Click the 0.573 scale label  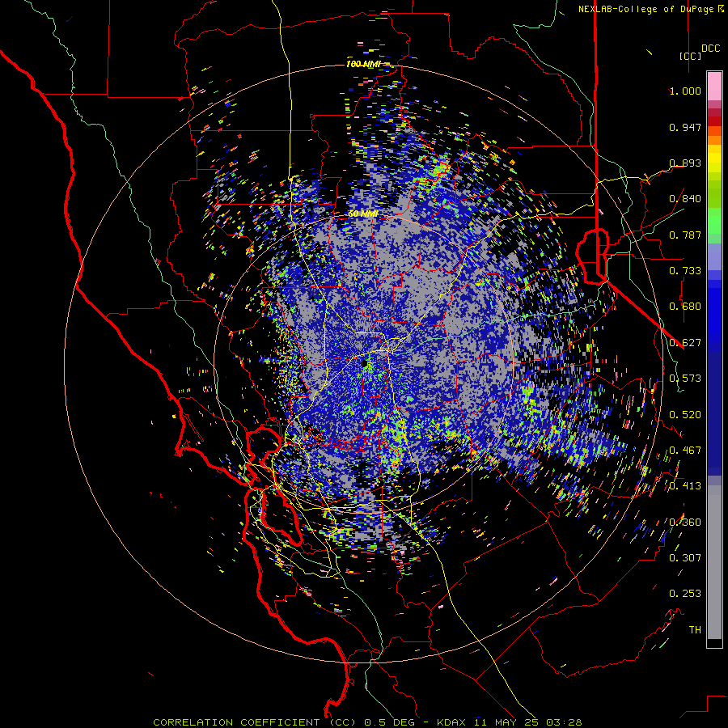pos(685,379)
